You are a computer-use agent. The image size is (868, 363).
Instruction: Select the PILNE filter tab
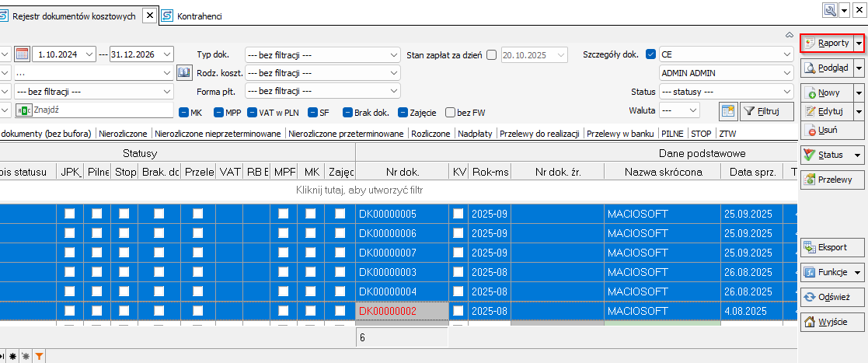[x=672, y=134]
